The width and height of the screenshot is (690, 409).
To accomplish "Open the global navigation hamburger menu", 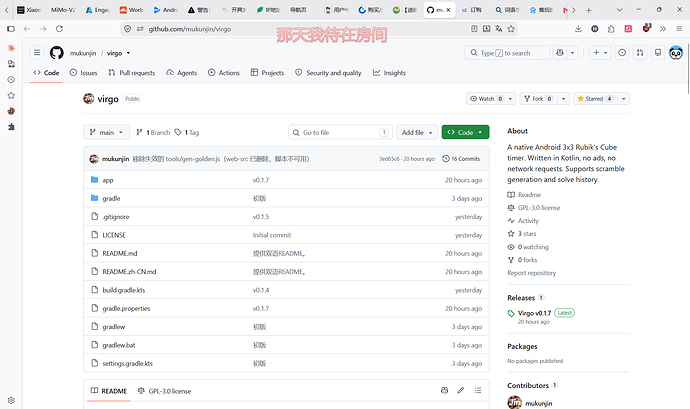I will [37, 53].
